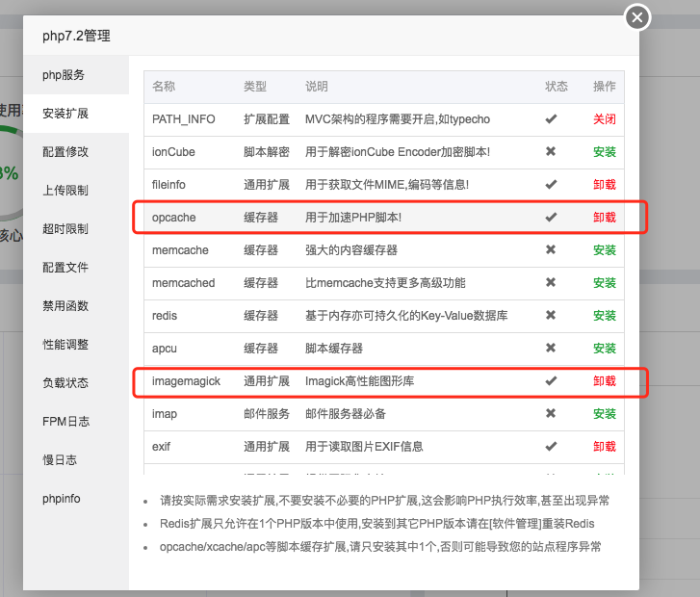Image resolution: width=700 pixels, height=597 pixels.
Task: Click the 操作 column header
Action: [x=605, y=87]
